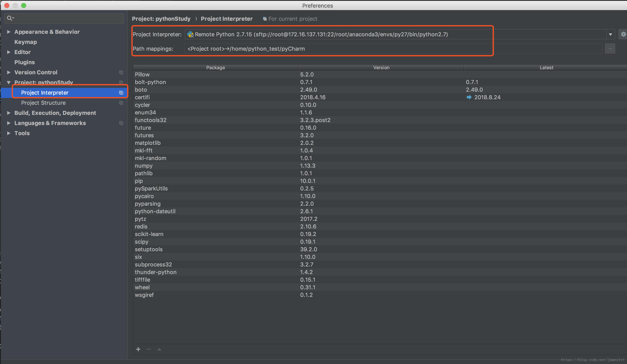Click the green zoom window button
Image resolution: width=627 pixels, height=364 pixels.
pyautogui.click(x=24, y=5)
